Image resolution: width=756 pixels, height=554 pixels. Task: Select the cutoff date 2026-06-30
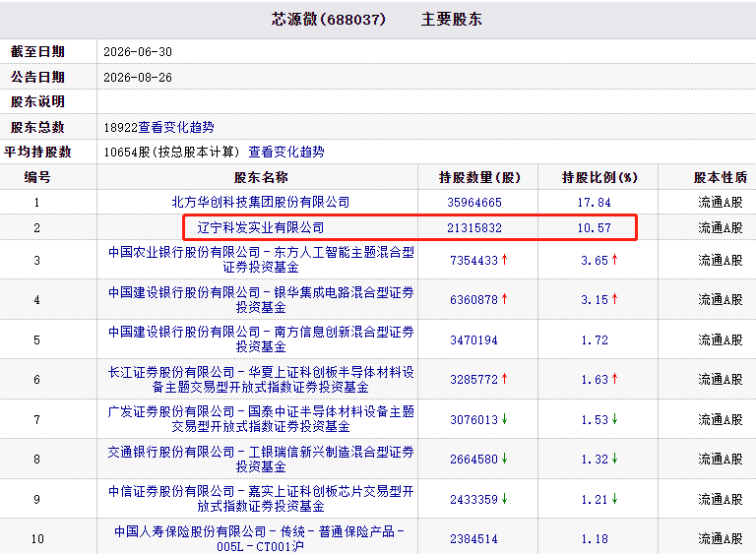pyautogui.click(x=138, y=52)
